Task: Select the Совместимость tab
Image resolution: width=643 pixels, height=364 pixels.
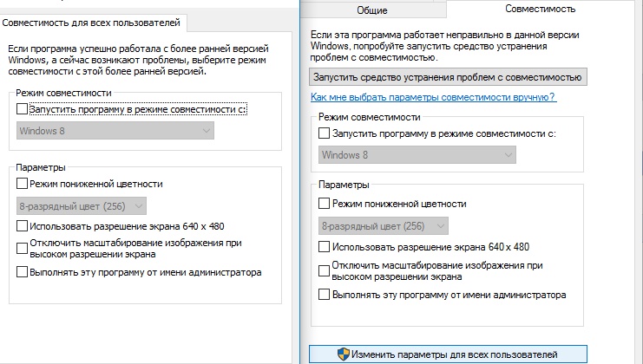Action: click(x=539, y=9)
